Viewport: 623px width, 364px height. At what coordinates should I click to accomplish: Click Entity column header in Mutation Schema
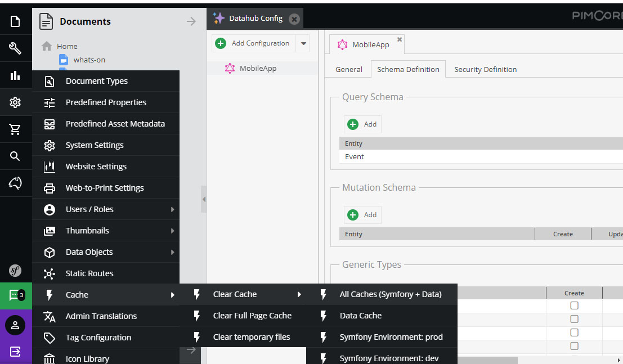click(437, 234)
